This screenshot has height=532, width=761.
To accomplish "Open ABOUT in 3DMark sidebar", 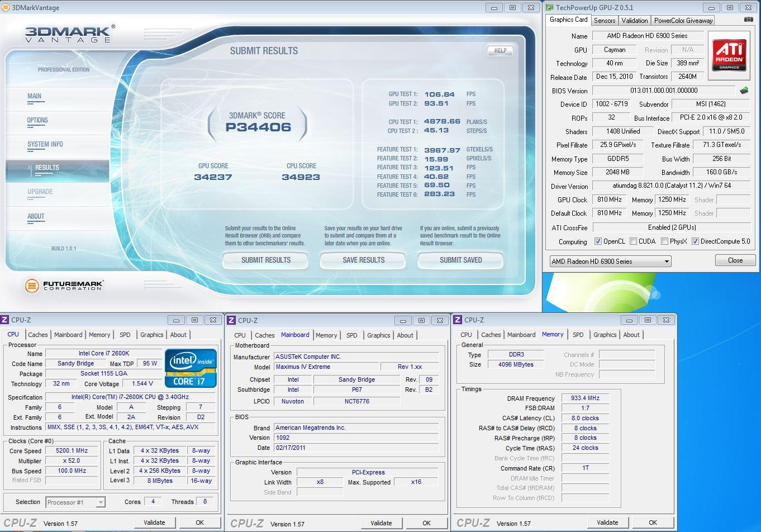I will point(36,216).
